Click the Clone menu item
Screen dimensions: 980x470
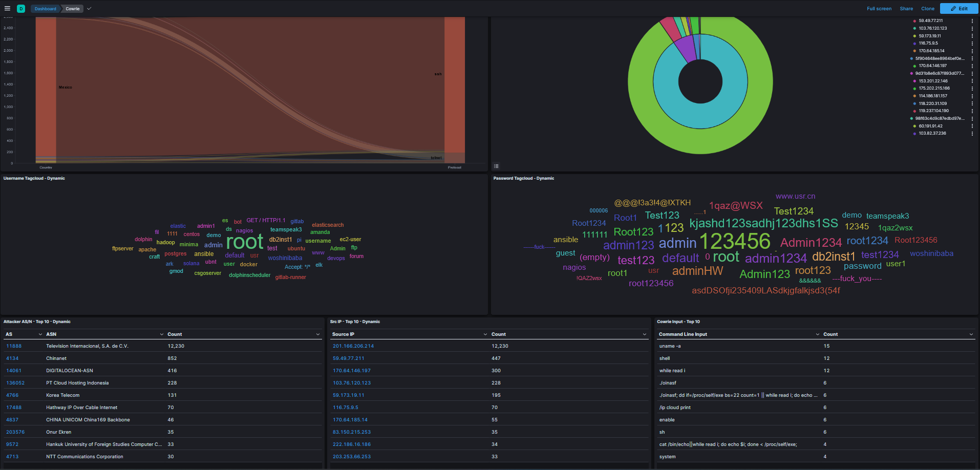(x=928, y=9)
